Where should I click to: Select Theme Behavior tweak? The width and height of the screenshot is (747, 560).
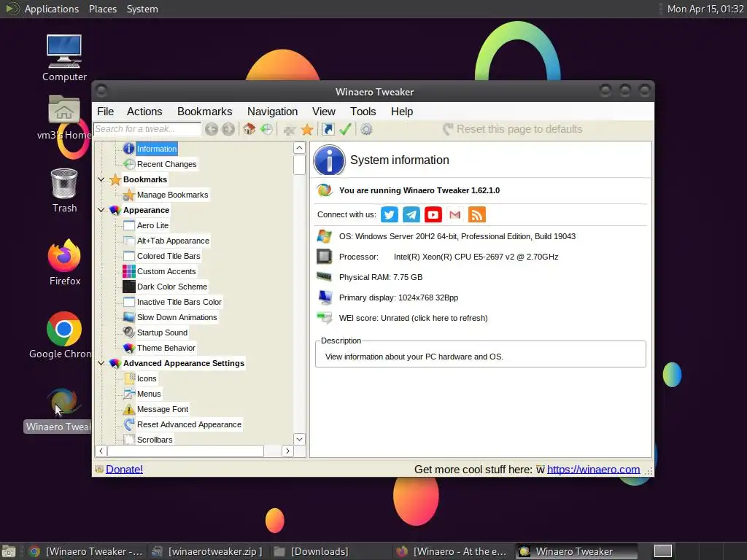166,348
